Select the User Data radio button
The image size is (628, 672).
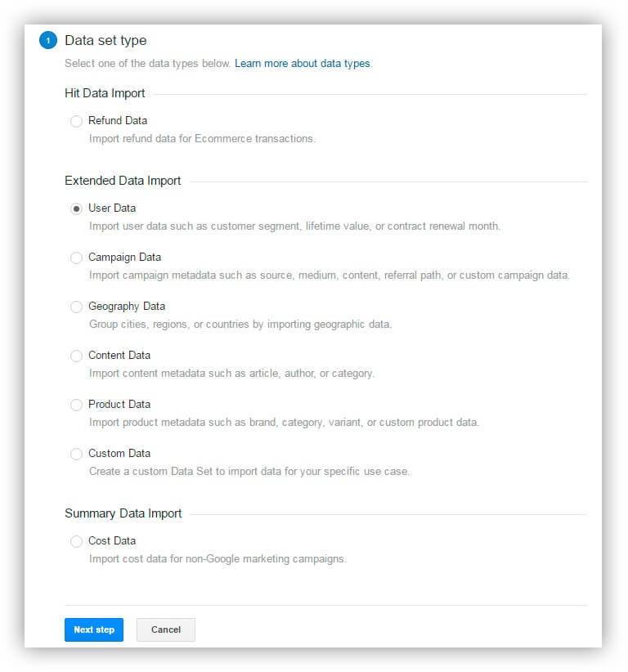coord(76,208)
